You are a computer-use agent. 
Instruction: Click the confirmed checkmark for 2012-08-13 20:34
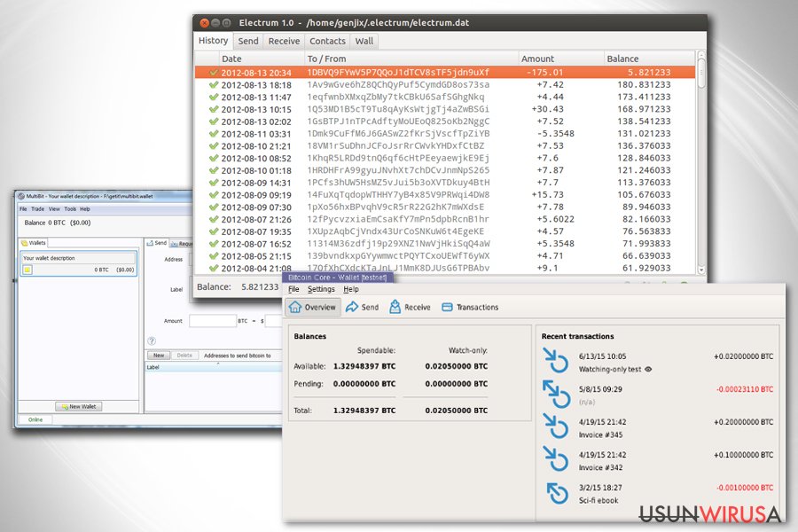[x=214, y=73]
